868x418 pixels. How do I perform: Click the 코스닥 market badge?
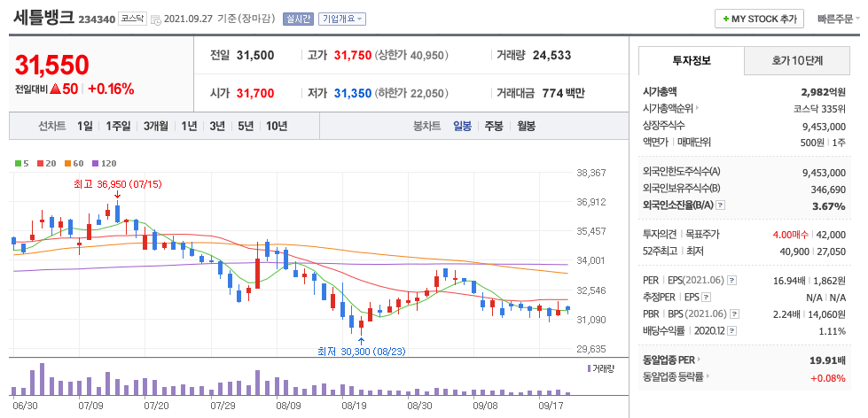[x=132, y=19]
